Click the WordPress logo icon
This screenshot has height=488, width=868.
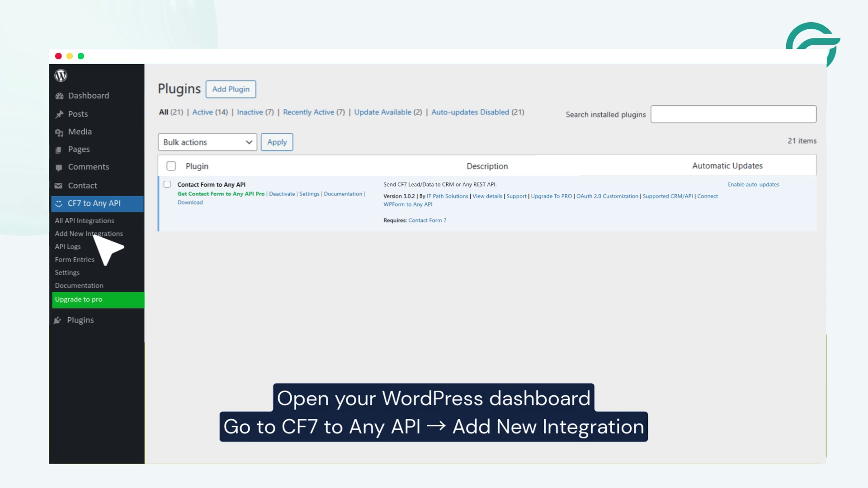click(61, 75)
